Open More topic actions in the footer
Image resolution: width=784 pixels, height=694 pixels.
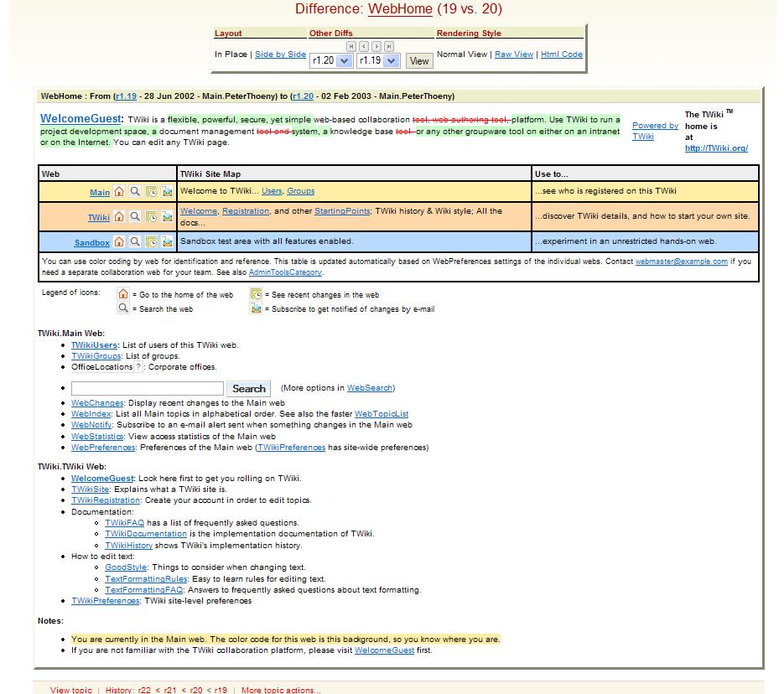tap(280, 690)
